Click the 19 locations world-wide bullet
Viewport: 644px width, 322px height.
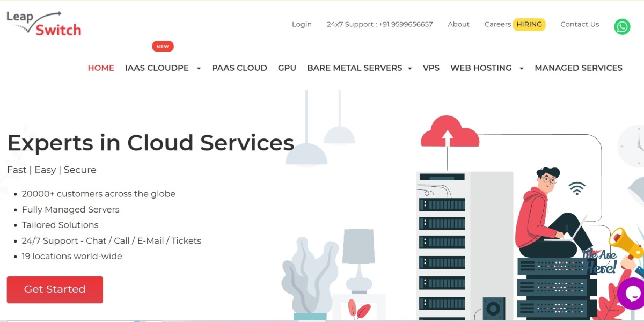tap(72, 256)
